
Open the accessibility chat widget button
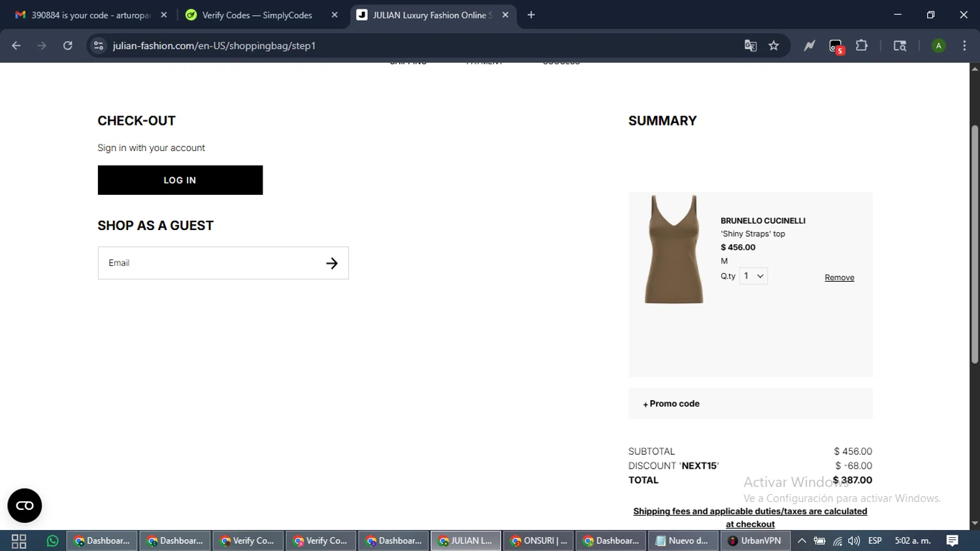25,506
